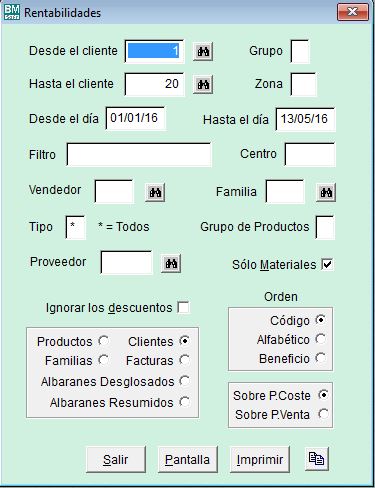Select Beneficio order radio button
The image size is (375, 488).
[x=321, y=358]
